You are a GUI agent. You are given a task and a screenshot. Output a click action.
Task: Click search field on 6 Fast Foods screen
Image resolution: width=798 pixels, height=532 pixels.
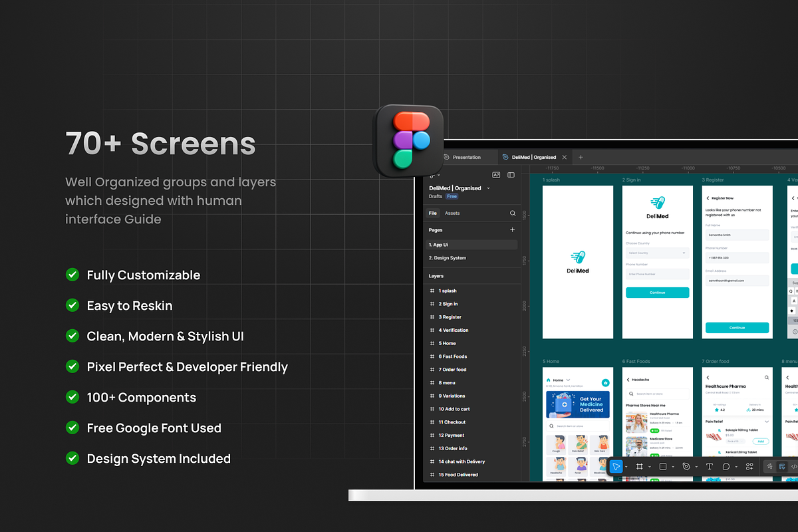tap(657, 394)
